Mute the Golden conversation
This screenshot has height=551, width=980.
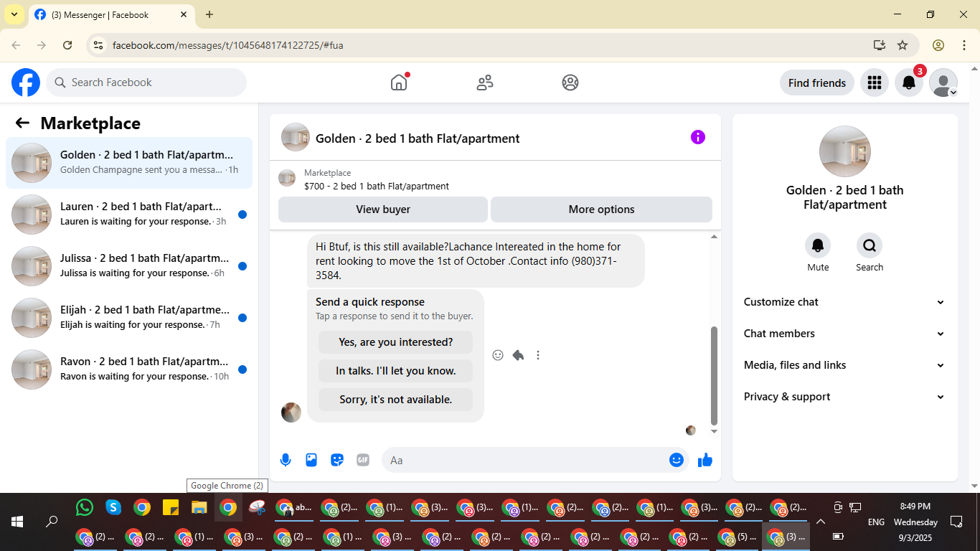point(818,246)
